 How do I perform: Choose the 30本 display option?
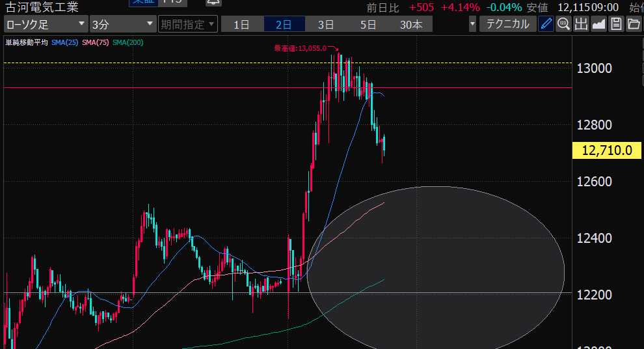[411, 25]
